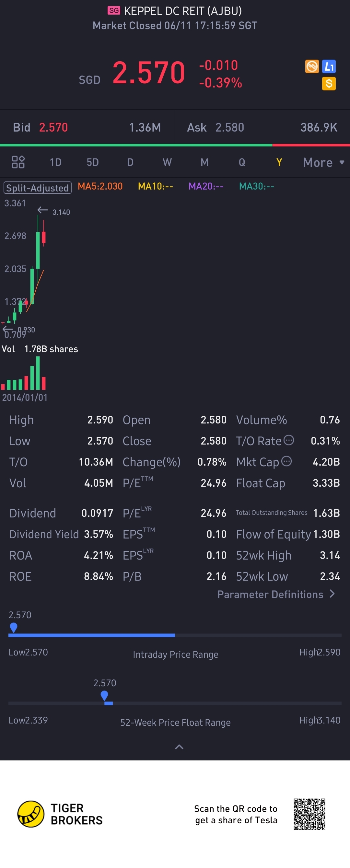Tap the Tiger Brokers logo
350x868 pixels.
point(31,814)
